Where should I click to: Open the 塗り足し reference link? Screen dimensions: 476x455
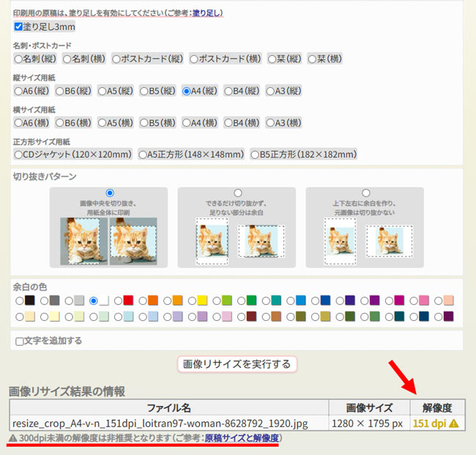click(x=207, y=13)
